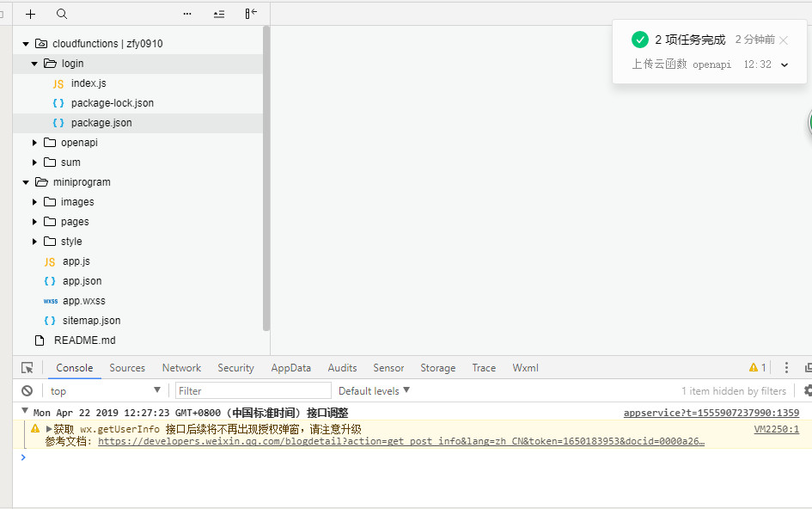This screenshot has height=509, width=812.
Task: Click the warning count indicator
Action: pyautogui.click(x=757, y=367)
